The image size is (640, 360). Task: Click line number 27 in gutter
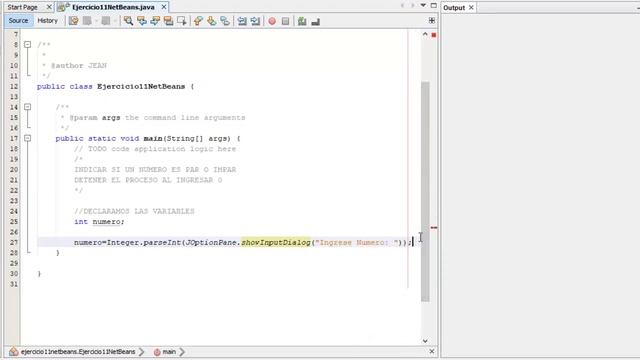click(14, 242)
